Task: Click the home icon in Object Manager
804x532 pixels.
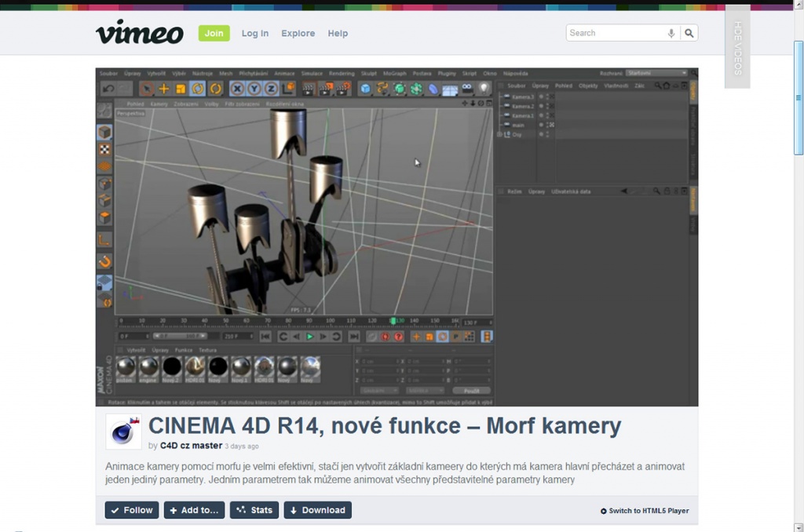Action: 666,86
